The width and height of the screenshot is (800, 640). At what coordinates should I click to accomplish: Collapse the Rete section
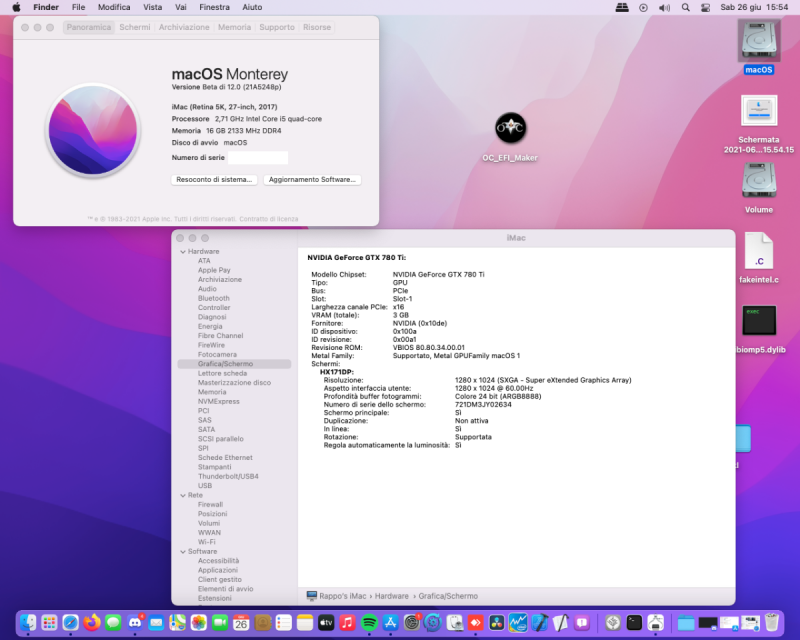pyautogui.click(x=183, y=495)
